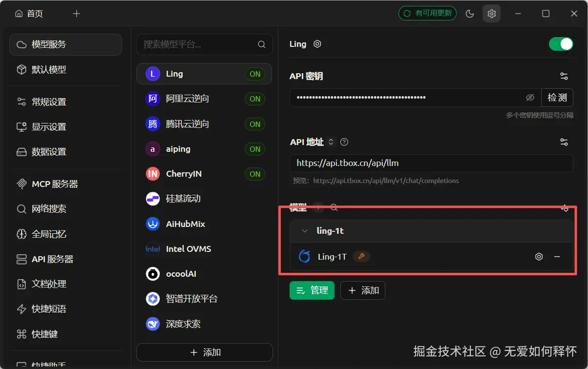588x369 pixels.
Task: Select the 腾讯云逆向 provider
Action: pos(204,124)
